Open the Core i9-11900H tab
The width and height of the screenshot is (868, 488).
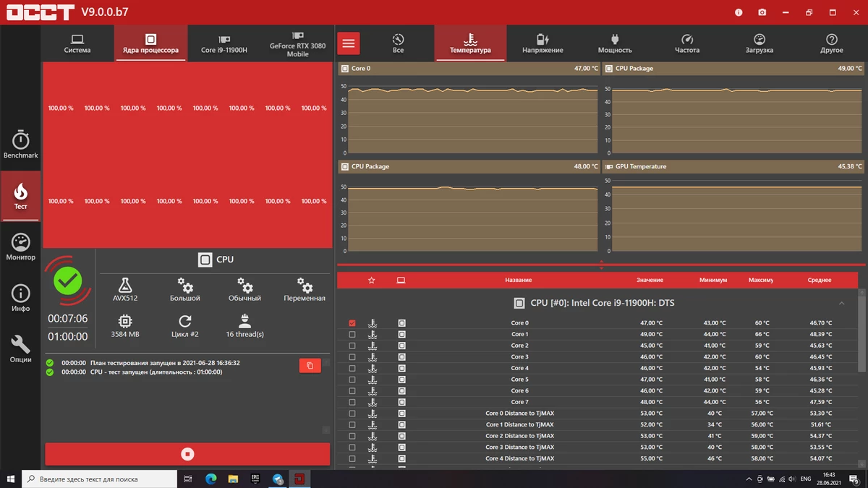[224, 43]
